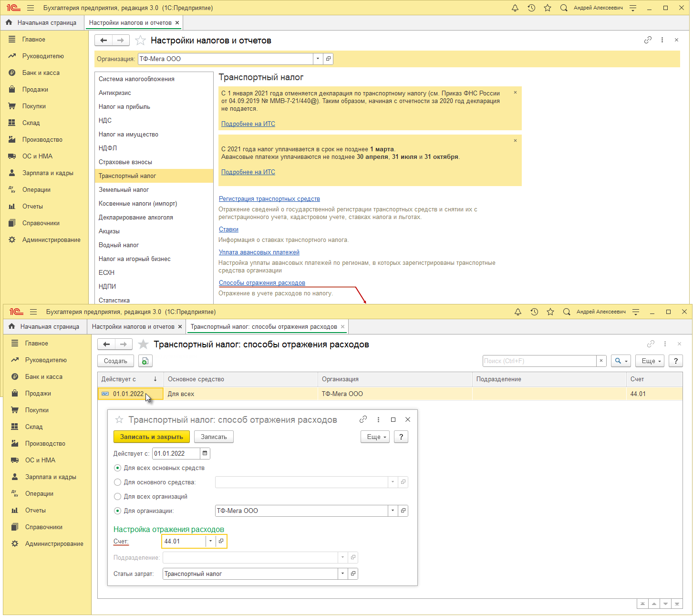Open 'Уплата авансовых платежей' link

[x=259, y=252]
